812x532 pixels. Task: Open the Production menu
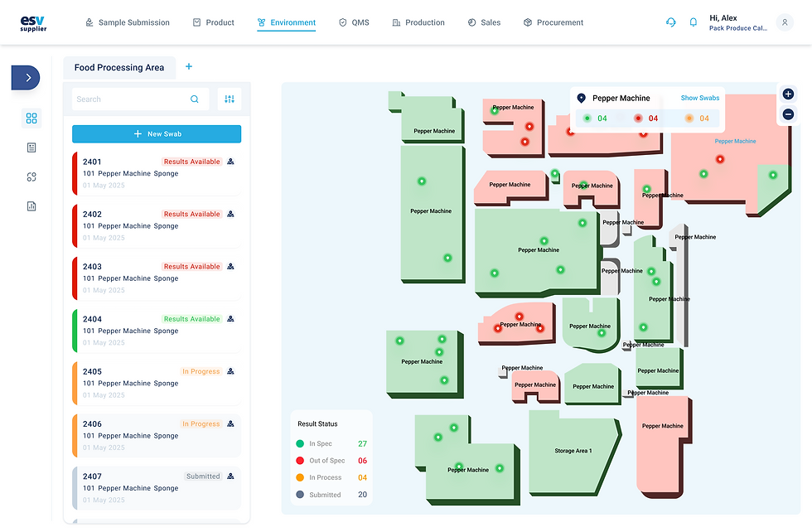coord(418,22)
